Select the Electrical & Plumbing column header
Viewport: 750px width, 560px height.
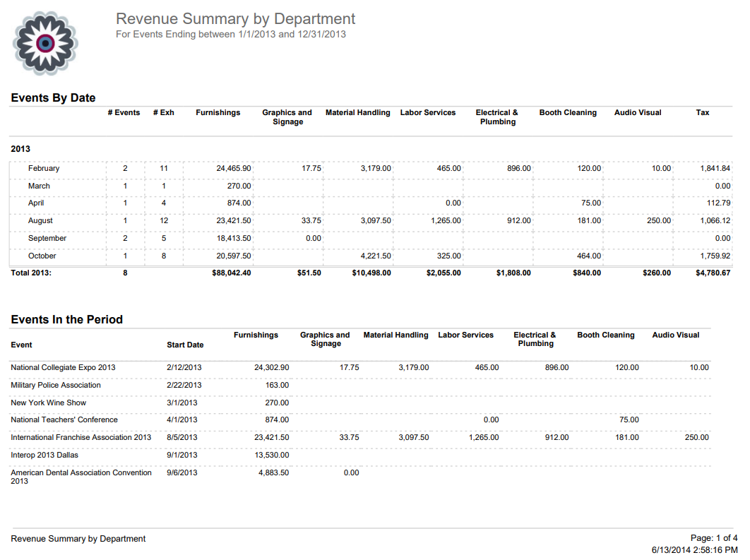click(497, 117)
